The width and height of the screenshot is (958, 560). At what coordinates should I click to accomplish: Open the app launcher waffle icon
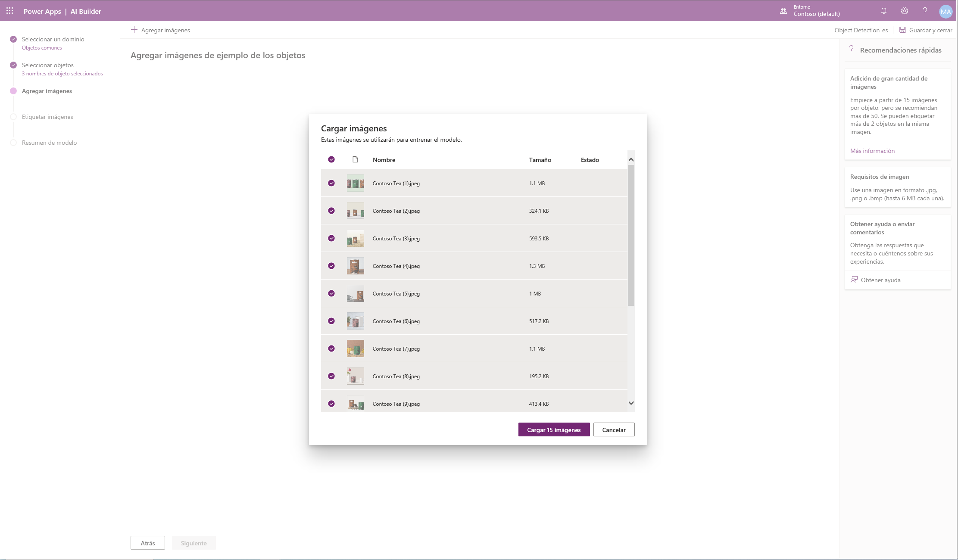click(x=9, y=11)
